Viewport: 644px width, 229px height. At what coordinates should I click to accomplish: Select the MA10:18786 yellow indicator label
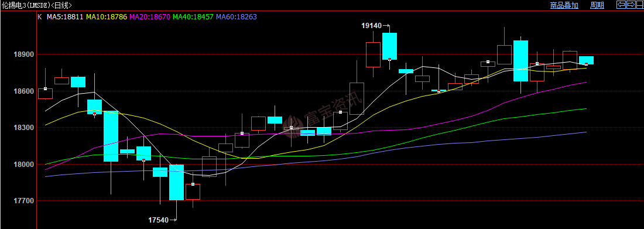click(x=107, y=17)
